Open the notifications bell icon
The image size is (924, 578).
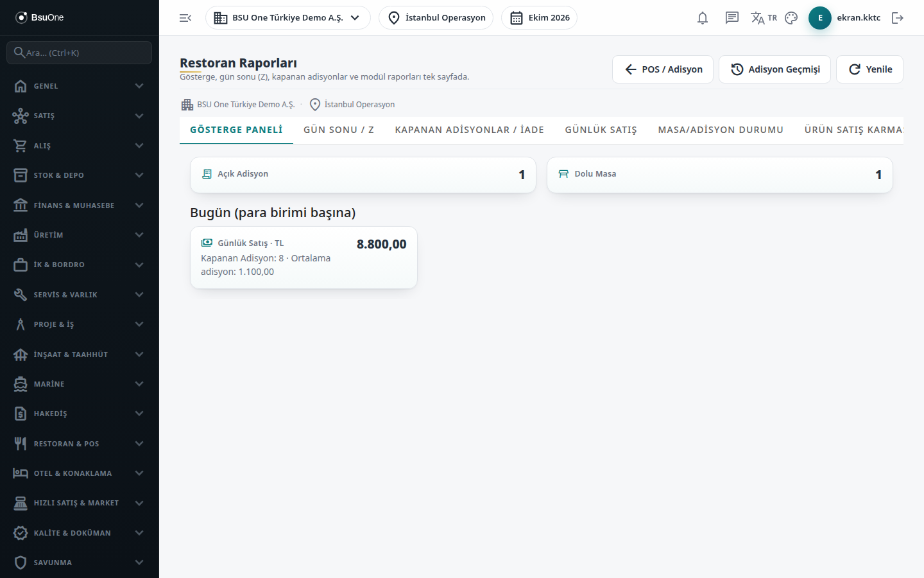[703, 18]
